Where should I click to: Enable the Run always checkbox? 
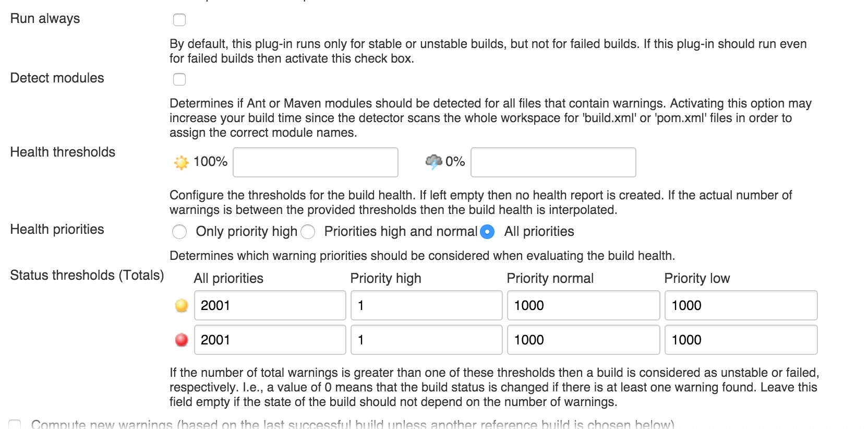tap(179, 20)
